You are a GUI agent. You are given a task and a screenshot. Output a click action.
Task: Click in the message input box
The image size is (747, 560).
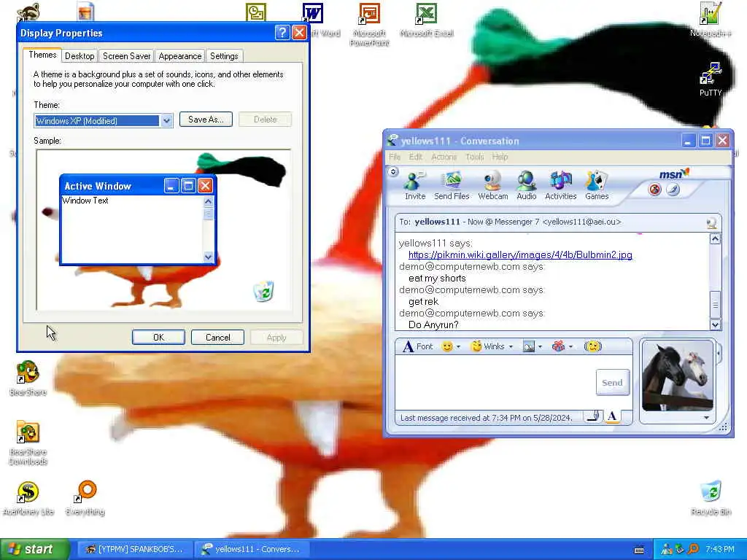click(x=495, y=382)
